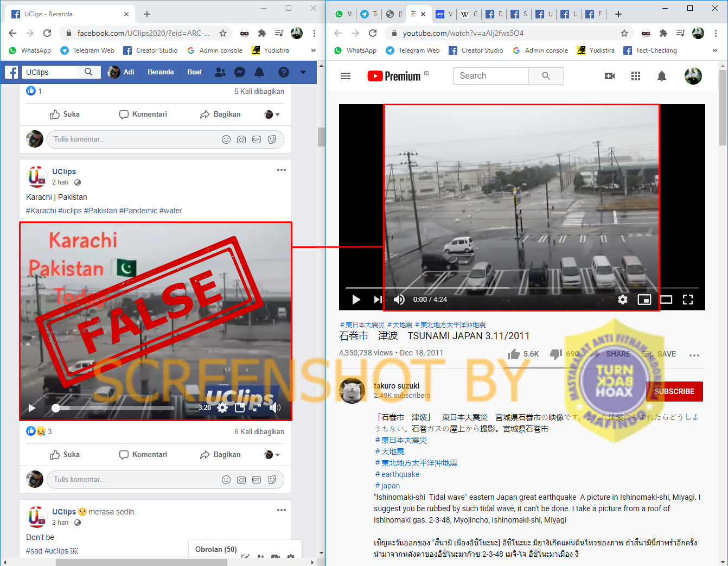
Task: Open options menu on the "Don't be" post
Action: click(281, 510)
